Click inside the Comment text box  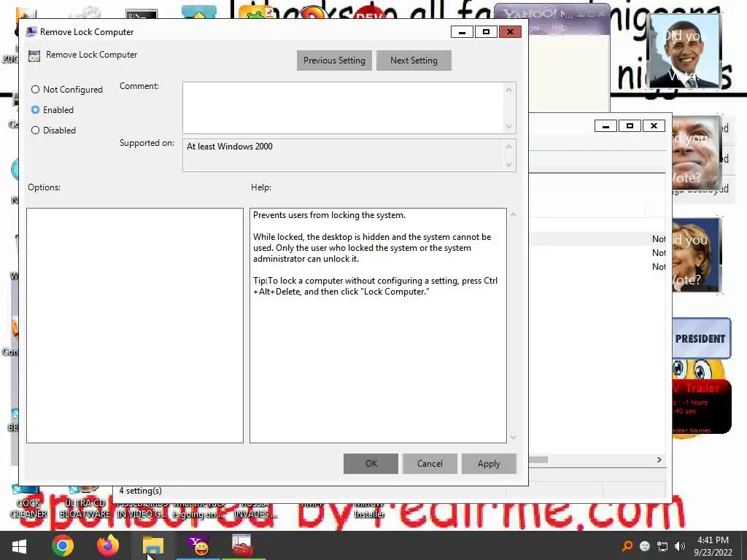pos(343,108)
